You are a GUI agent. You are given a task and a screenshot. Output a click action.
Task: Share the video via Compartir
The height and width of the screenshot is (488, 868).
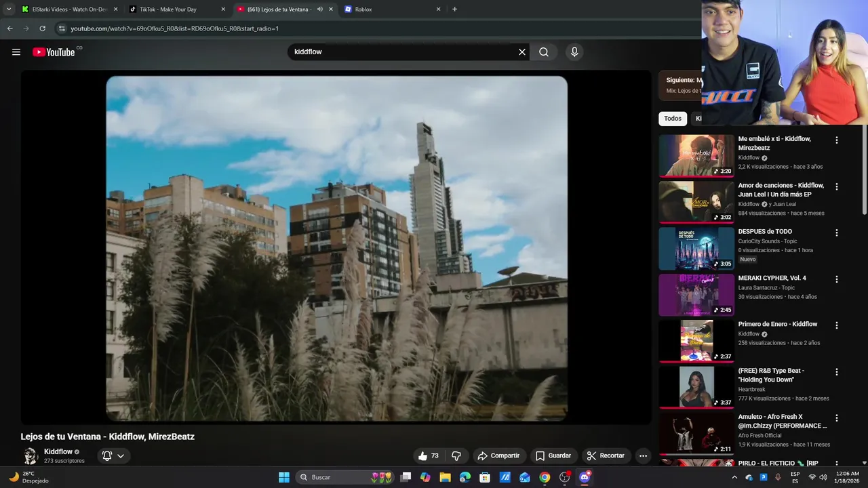(x=498, y=455)
